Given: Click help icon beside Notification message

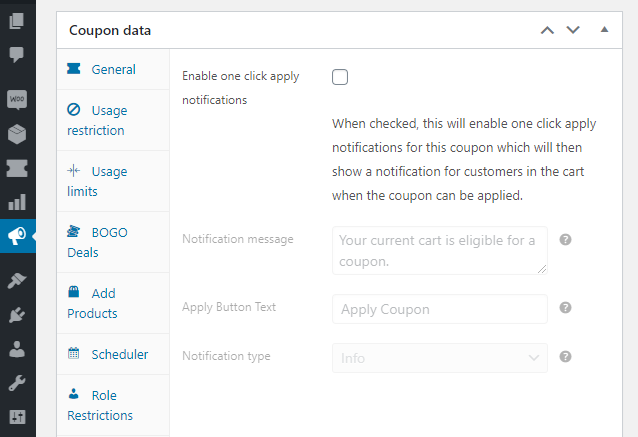Looking at the screenshot, I should point(565,240).
